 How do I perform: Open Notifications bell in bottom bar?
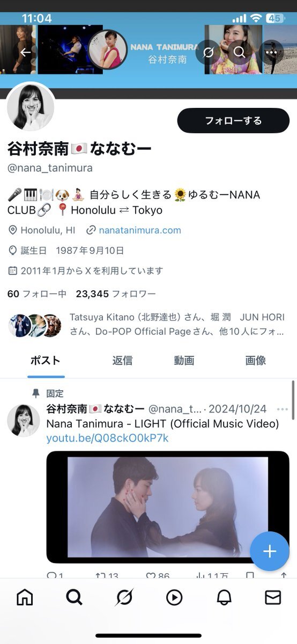click(x=224, y=597)
